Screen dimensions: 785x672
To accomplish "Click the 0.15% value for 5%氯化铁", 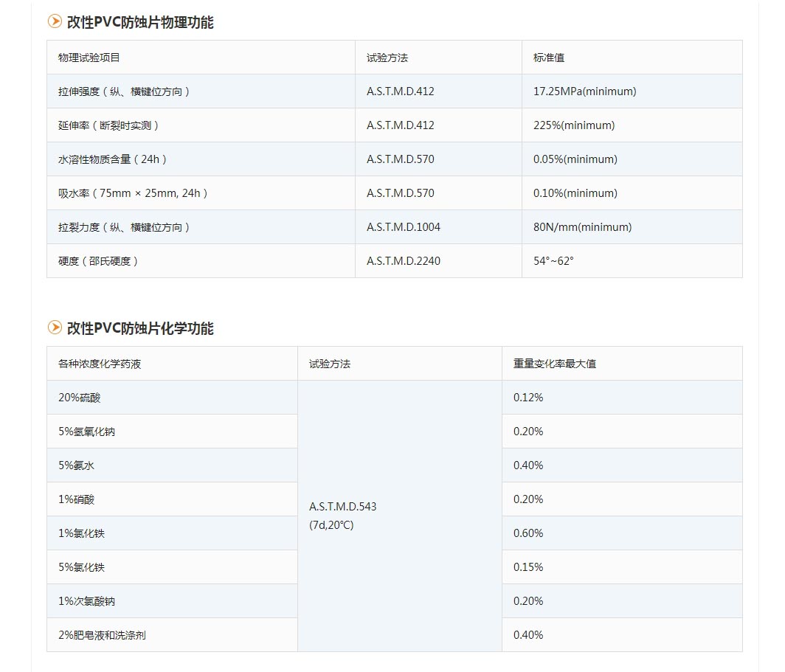I will click(528, 567).
